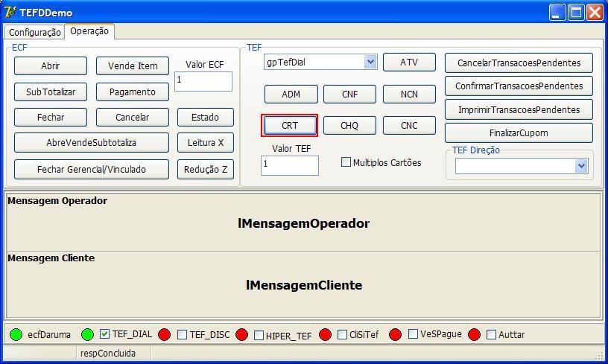Viewport: 608px width, 364px height.
Task: Click red status light beside CliSiTef
Action: (325, 334)
